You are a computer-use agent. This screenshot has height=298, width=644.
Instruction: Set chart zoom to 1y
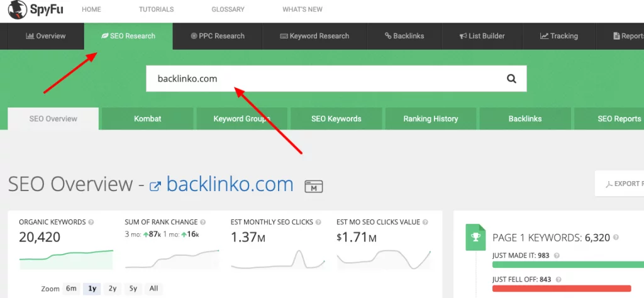[x=92, y=289]
